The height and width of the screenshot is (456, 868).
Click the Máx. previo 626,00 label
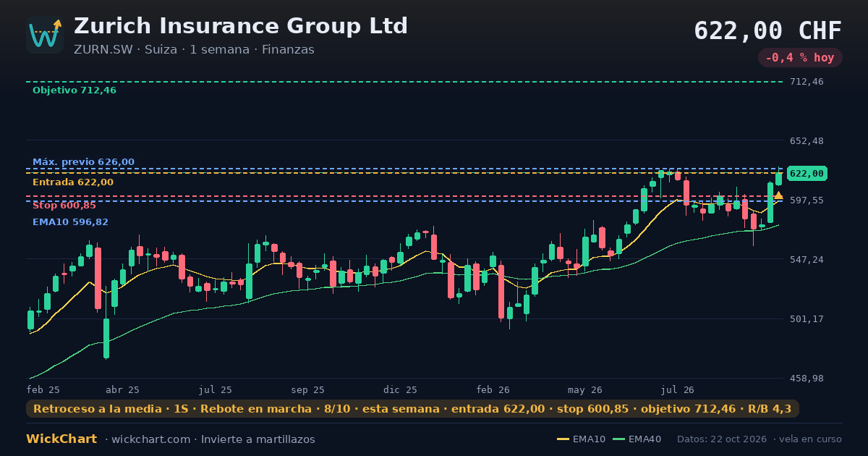click(83, 162)
